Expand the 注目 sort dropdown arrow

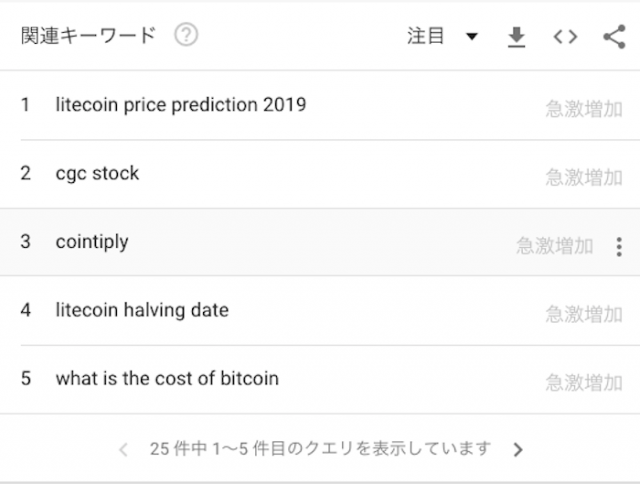click(472, 37)
